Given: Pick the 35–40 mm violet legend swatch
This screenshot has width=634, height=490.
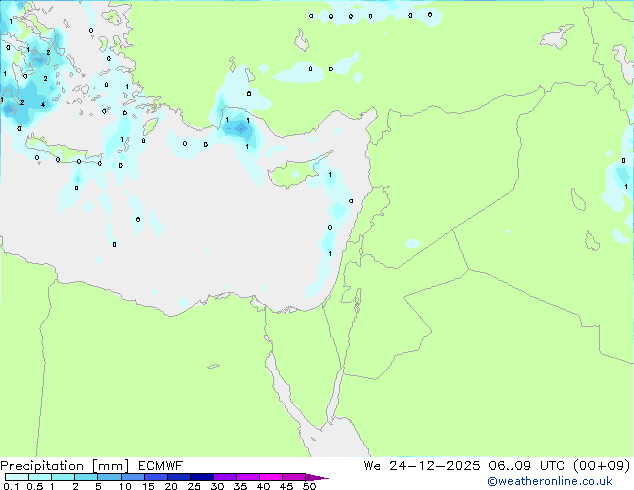Looking at the screenshot, I should (x=247, y=477).
